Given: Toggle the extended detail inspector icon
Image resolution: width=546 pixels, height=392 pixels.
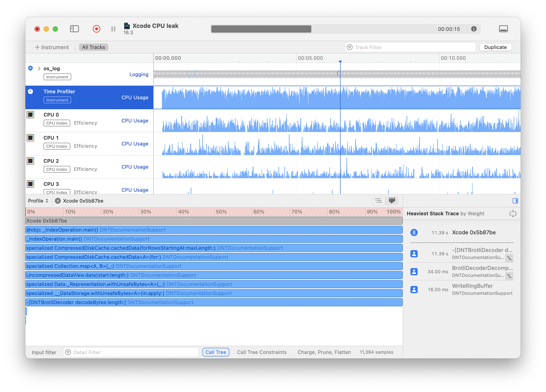Looking at the screenshot, I should pyautogui.click(x=515, y=201).
